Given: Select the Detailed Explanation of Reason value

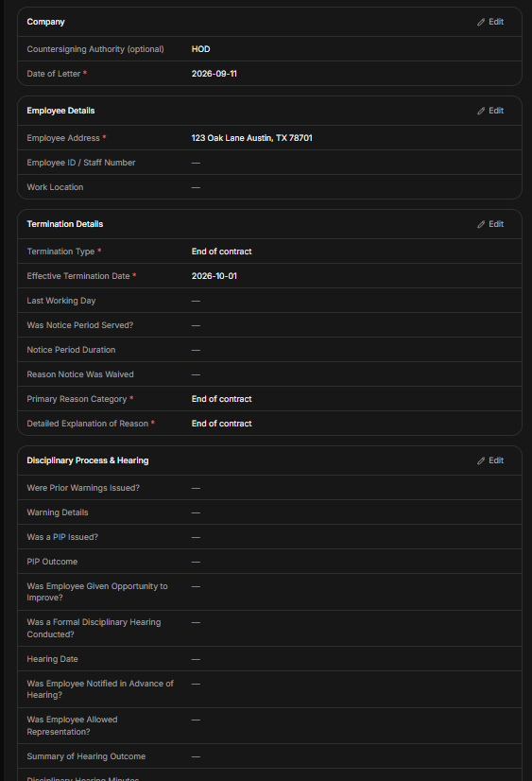Looking at the screenshot, I should pos(221,424).
